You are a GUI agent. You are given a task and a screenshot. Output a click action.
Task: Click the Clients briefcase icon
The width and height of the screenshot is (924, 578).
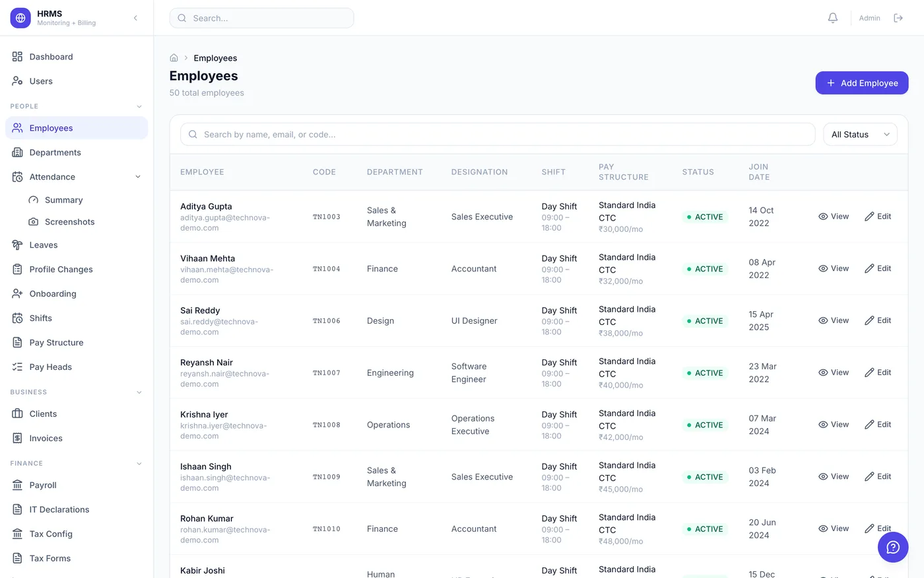(18, 414)
